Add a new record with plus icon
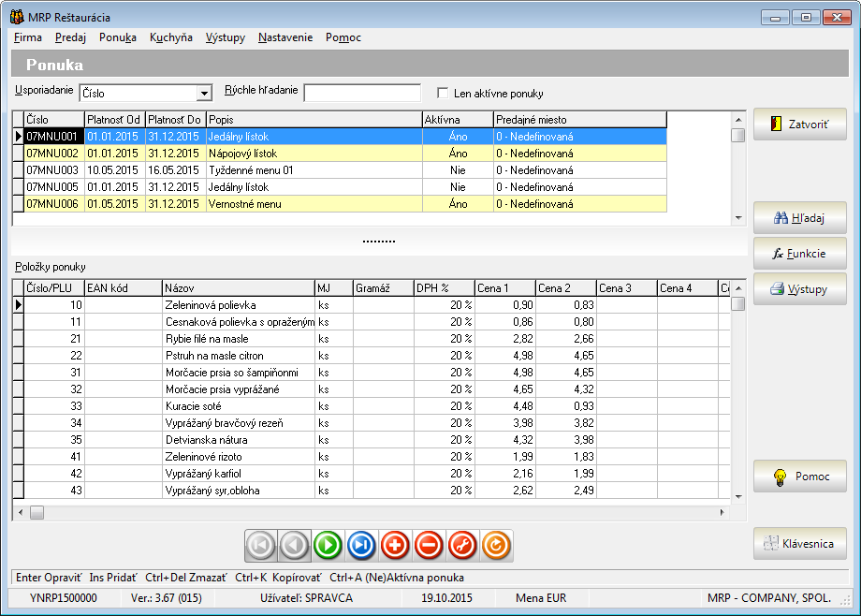 [395, 545]
